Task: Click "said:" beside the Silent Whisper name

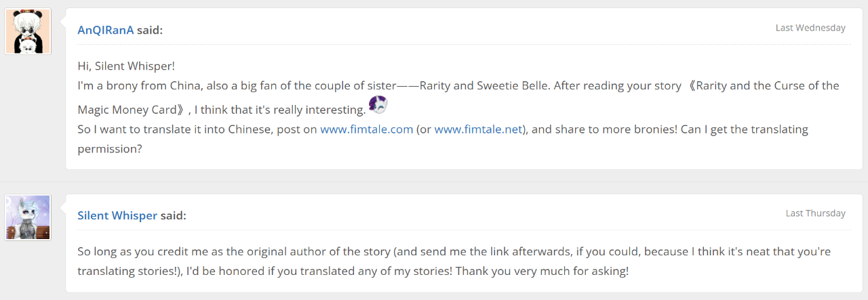Action: 173,215
